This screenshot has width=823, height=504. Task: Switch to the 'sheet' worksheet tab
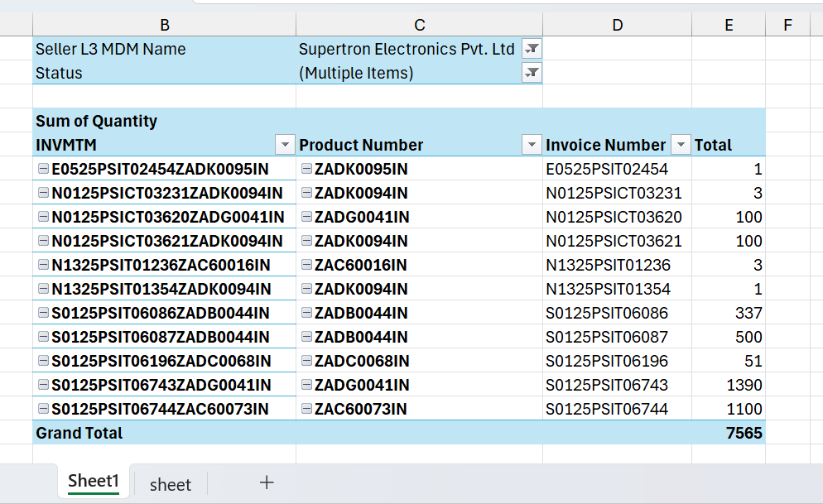coord(171,484)
